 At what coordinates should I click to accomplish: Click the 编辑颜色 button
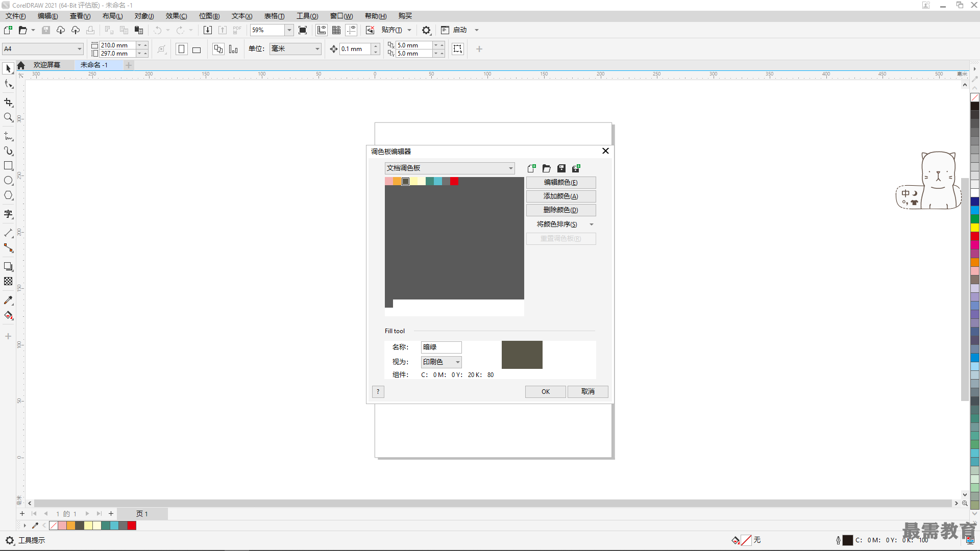[561, 183]
